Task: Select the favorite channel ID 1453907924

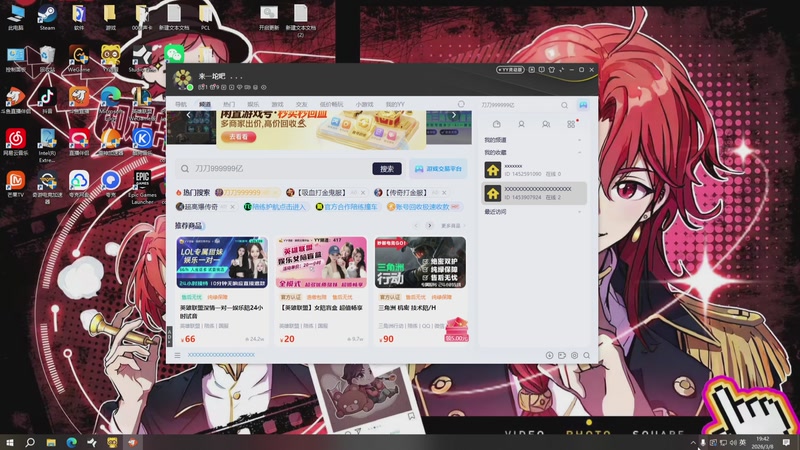Action: point(534,193)
